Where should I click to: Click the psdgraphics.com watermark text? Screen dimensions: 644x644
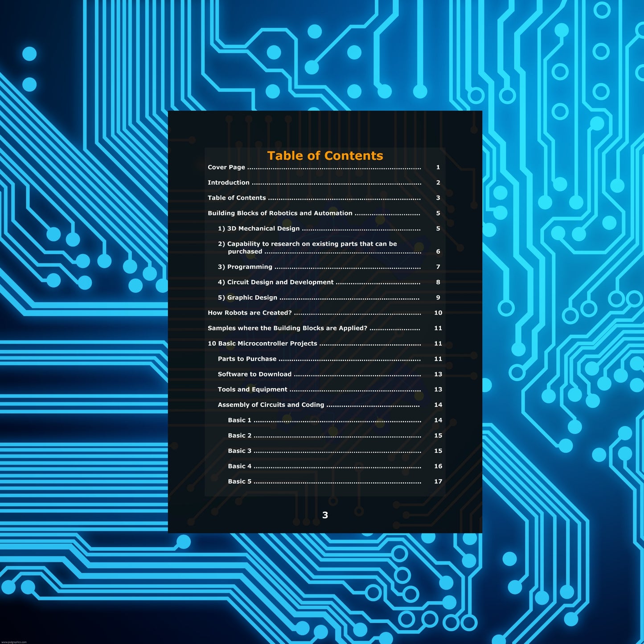(14, 642)
